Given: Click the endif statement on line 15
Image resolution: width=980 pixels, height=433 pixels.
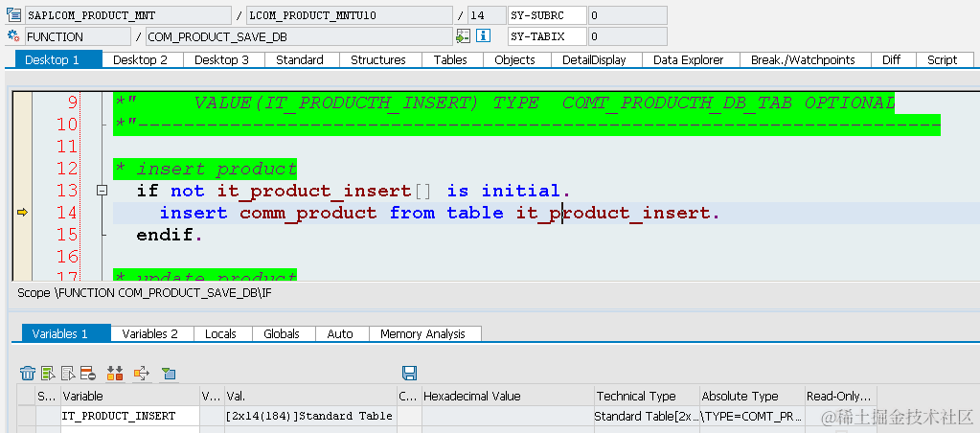Looking at the screenshot, I should coord(170,236).
